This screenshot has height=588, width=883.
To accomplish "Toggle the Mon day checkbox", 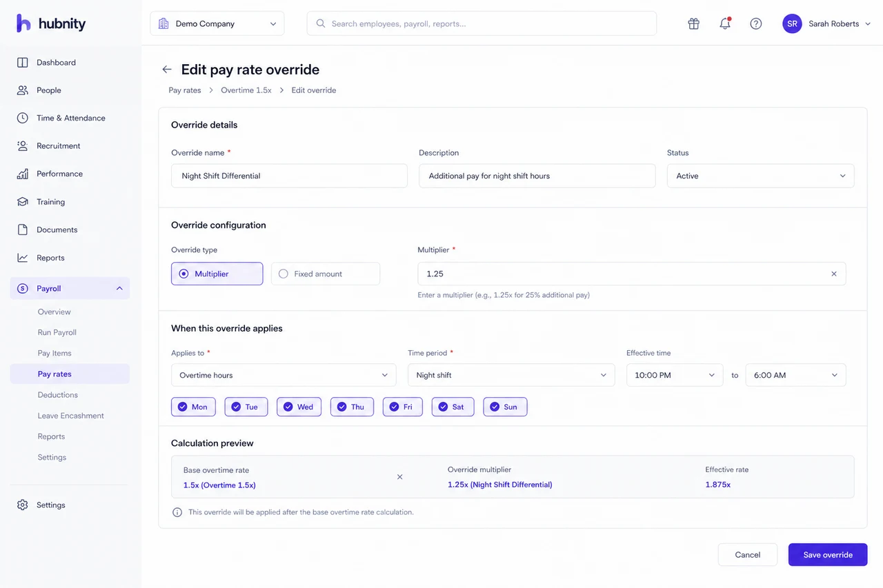I will 193,407.
